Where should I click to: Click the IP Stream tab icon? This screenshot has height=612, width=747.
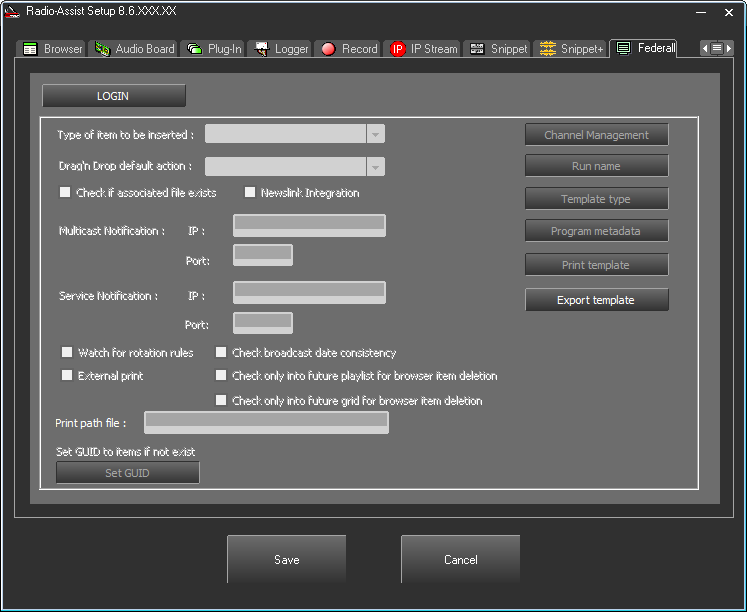click(398, 49)
